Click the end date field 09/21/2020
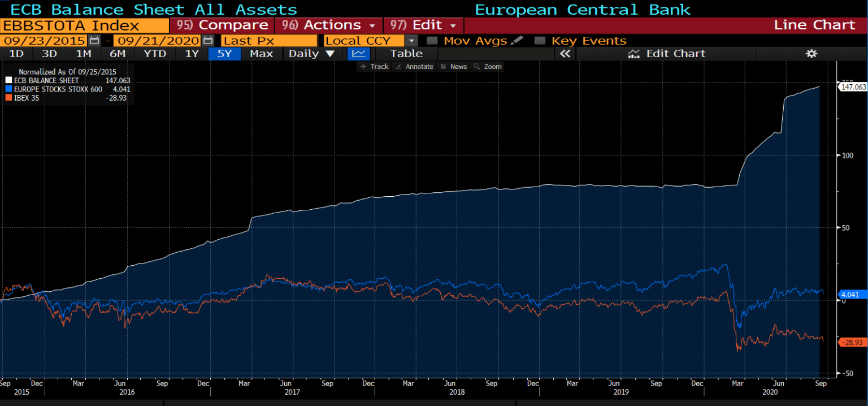Screen dimensions: 868x406 click(x=157, y=41)
